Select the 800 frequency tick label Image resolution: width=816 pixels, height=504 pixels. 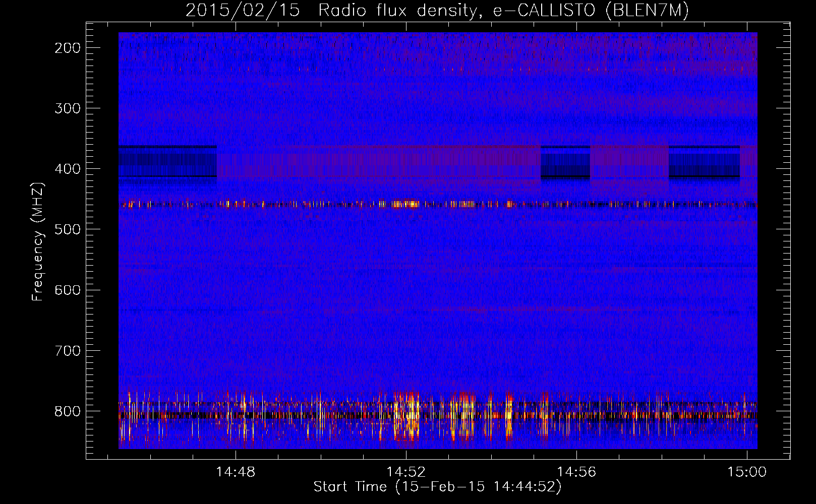click(67, 411)
